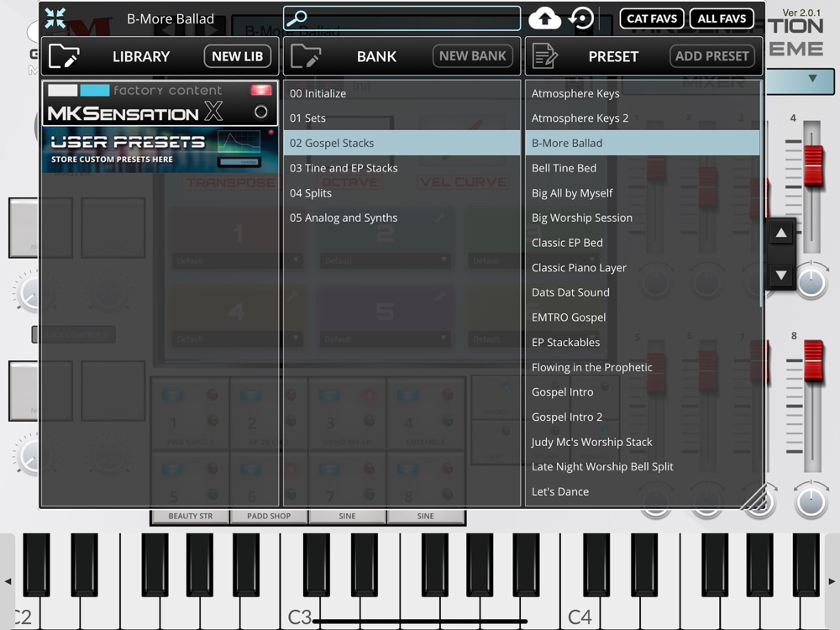The width and height of the screenshot is (840, 630).
Task: Upload presets with the cloud icon
Action: 544,18
